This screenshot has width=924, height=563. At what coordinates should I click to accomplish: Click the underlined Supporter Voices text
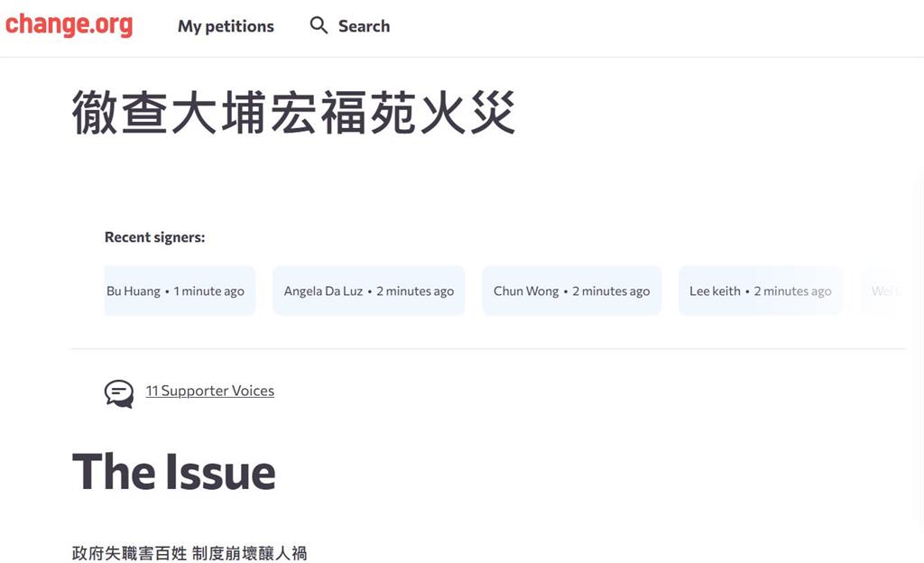(210, 391)
